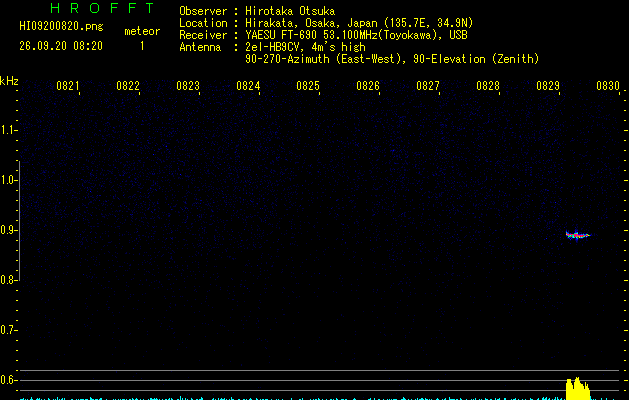Click the Observer line Hirotaka Otsuka

[x=257, y=11]
